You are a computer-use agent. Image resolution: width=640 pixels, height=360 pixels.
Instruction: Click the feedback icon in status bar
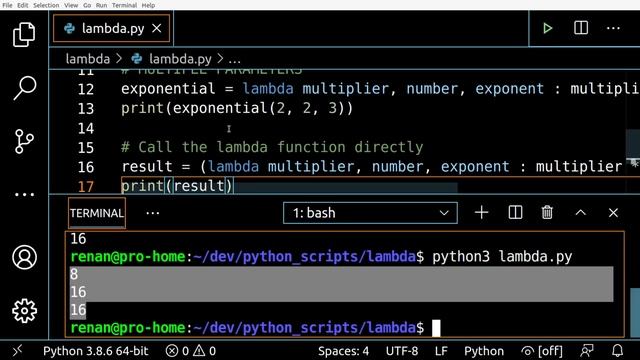(x=587, y=351)
